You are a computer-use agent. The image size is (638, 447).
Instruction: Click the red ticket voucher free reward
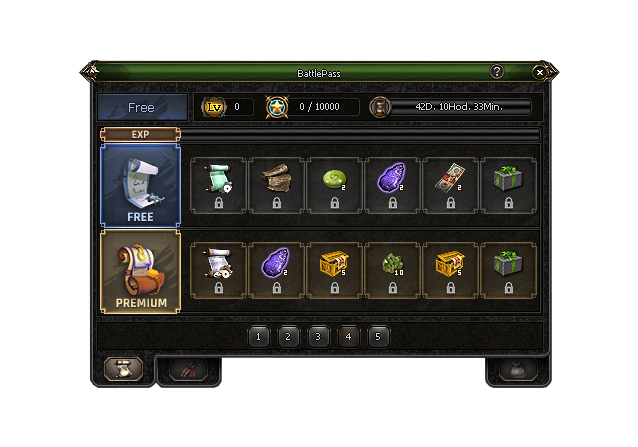[450, 185]
